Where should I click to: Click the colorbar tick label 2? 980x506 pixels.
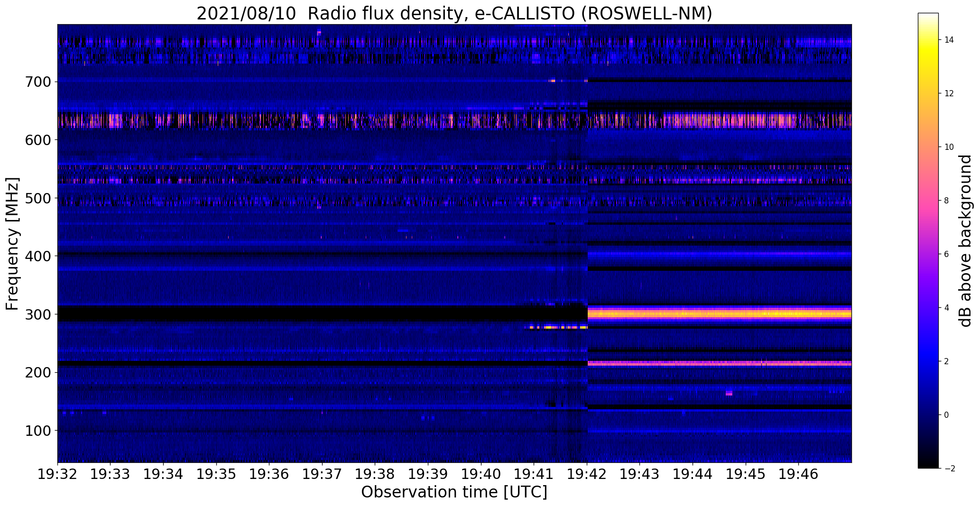(947, 361)
